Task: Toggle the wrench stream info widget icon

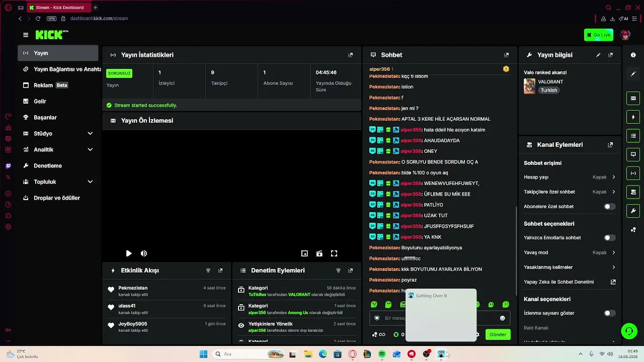Action: coord(633,211)
